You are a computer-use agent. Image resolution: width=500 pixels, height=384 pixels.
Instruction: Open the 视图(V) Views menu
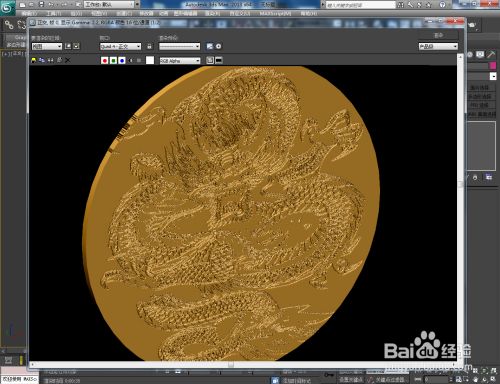[x=99, y=13]
